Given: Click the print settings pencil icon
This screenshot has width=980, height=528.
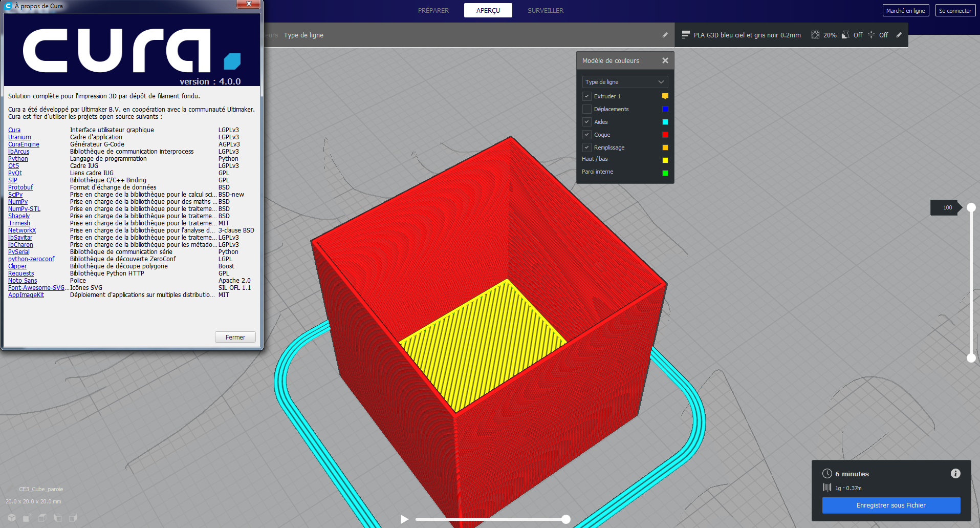Looking at the screenshot, I should 899,35.
